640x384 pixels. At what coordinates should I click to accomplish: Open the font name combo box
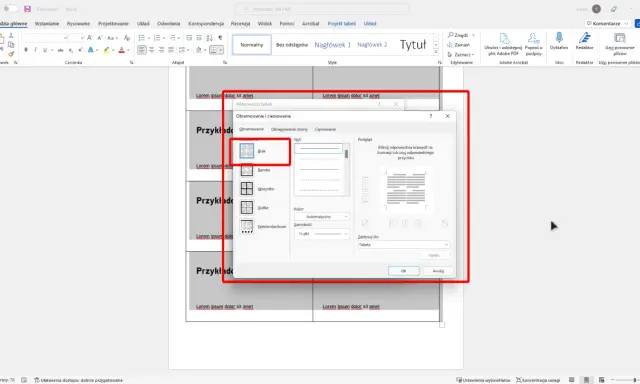click(x=45, y=38)
